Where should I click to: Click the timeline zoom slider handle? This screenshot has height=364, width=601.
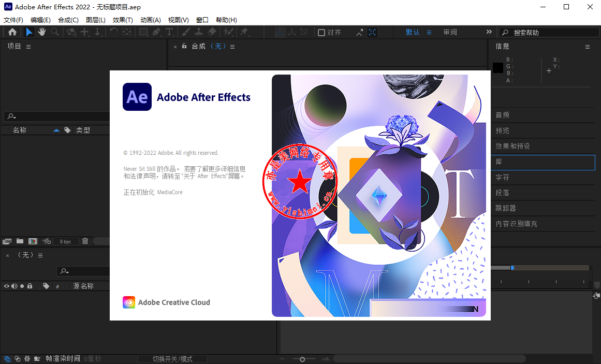(x=302, y=359)
